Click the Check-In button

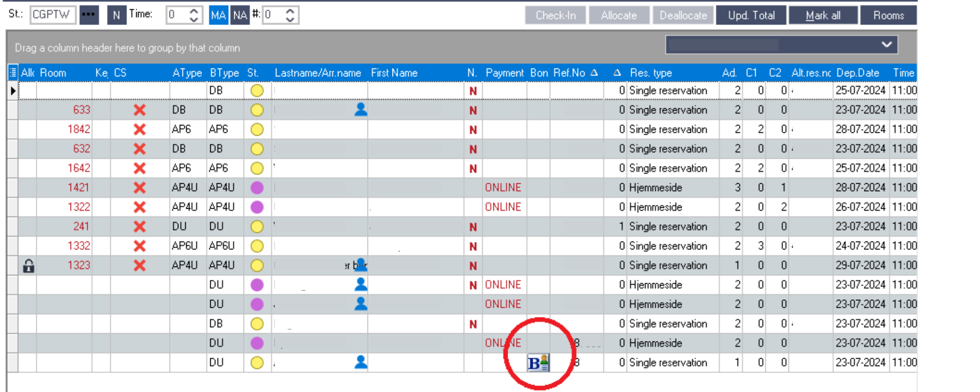point(556,15)
